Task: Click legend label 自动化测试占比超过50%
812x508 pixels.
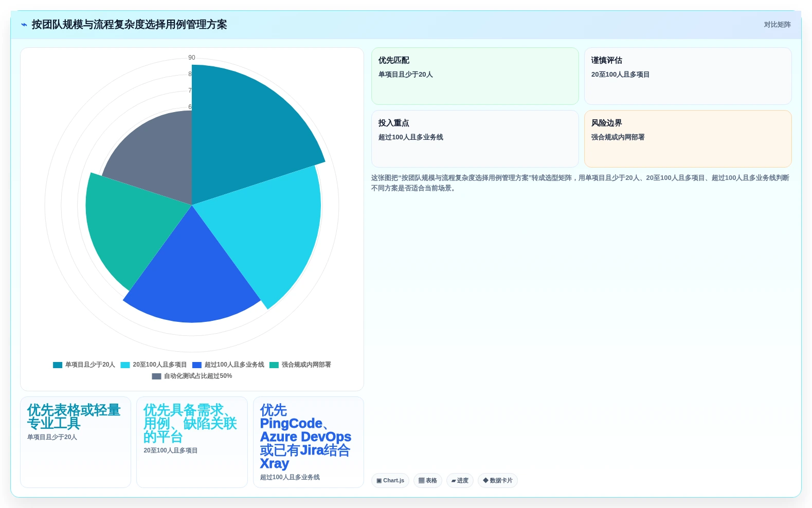Action: [198, 376]
